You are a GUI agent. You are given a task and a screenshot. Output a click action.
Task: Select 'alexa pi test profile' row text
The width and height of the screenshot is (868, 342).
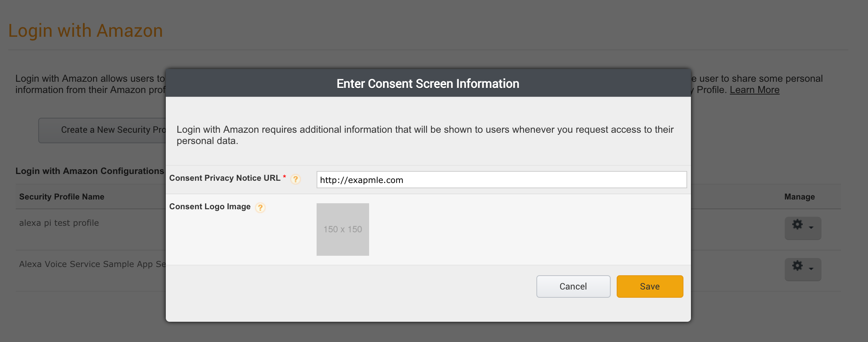tap(59, 223)
